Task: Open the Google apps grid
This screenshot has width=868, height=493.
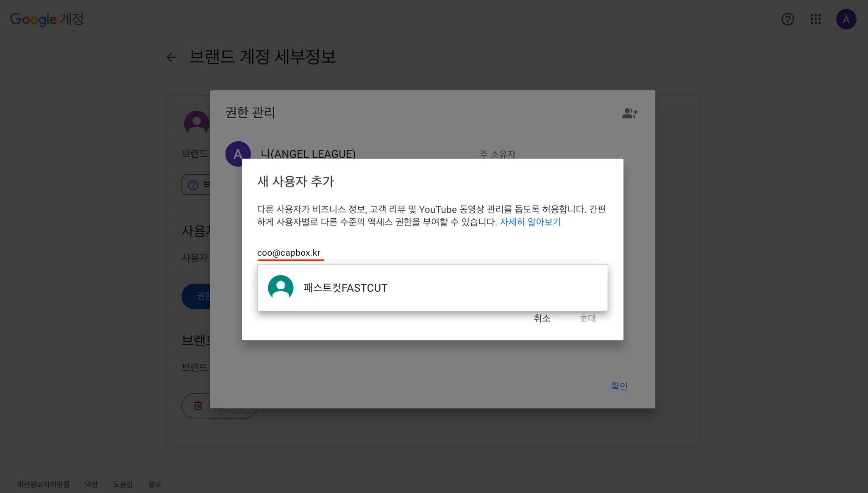Action: coord(816,19)
